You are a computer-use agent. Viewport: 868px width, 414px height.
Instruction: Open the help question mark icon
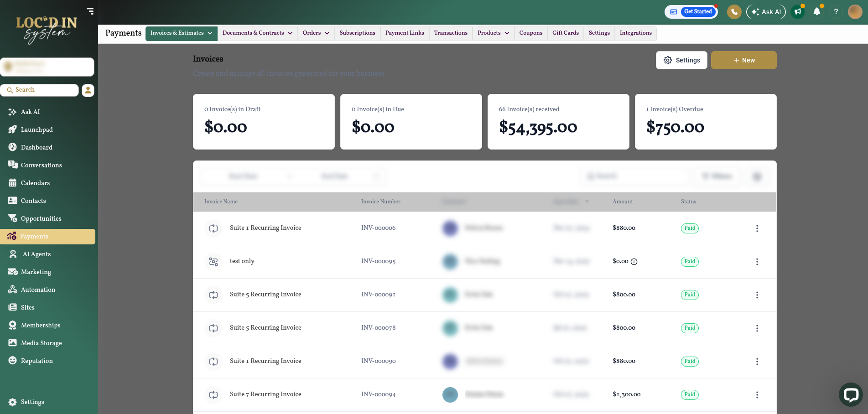pyautogui.click(x=836, y=12)
